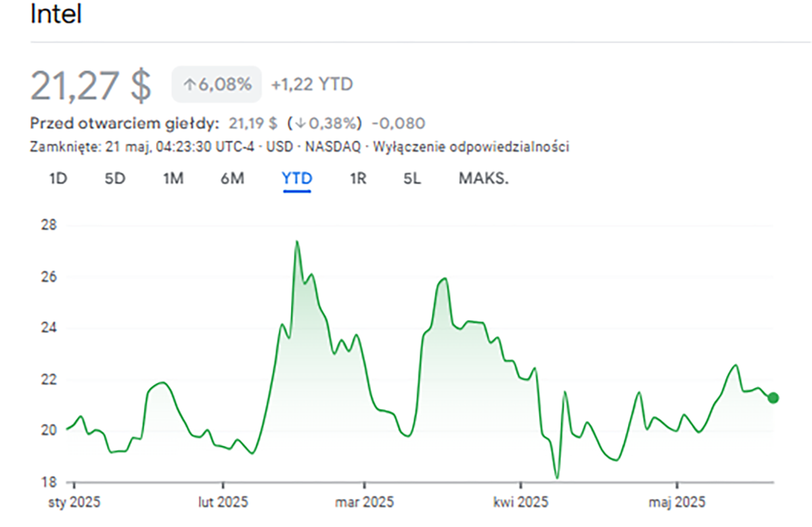Click the 21,27 $ current price

pyautogui.click(x=91, y=85)
